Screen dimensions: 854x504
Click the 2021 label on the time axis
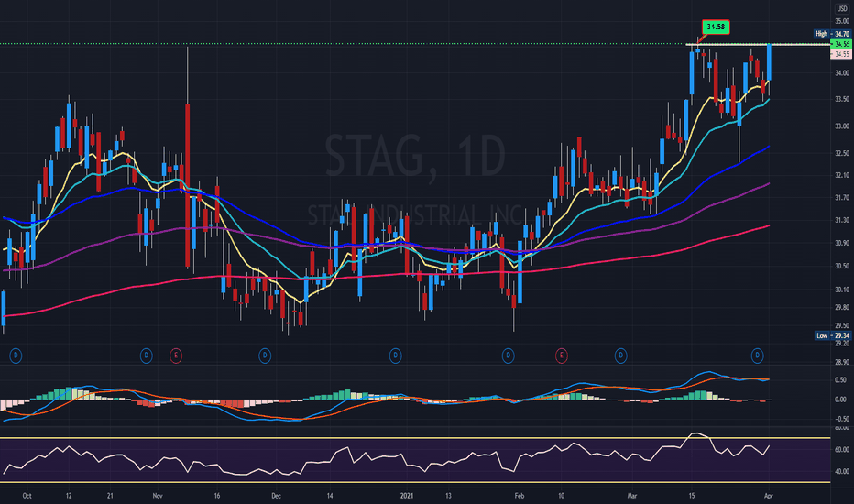(407, 496)
